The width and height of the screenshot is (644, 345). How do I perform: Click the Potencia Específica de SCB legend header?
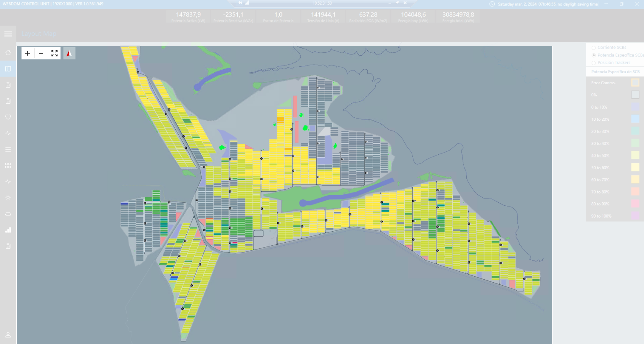click(x=615, y=72)
